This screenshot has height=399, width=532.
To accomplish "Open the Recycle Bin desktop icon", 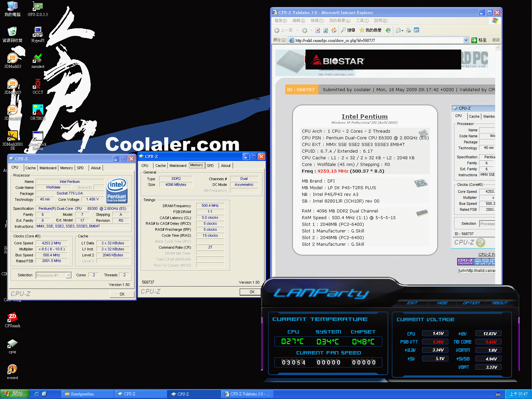I will pyautogui.click(x=13, y=35).
